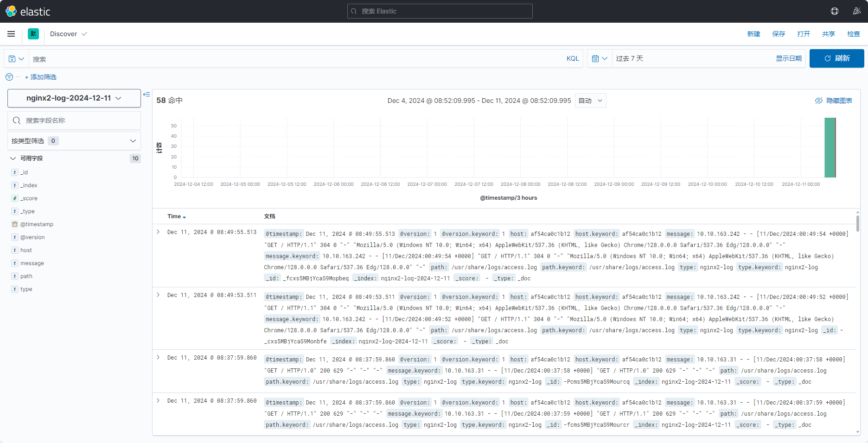Screen dimensions: 868x443
Task: Click the Time column sort arrow
Action: point(185,217)
